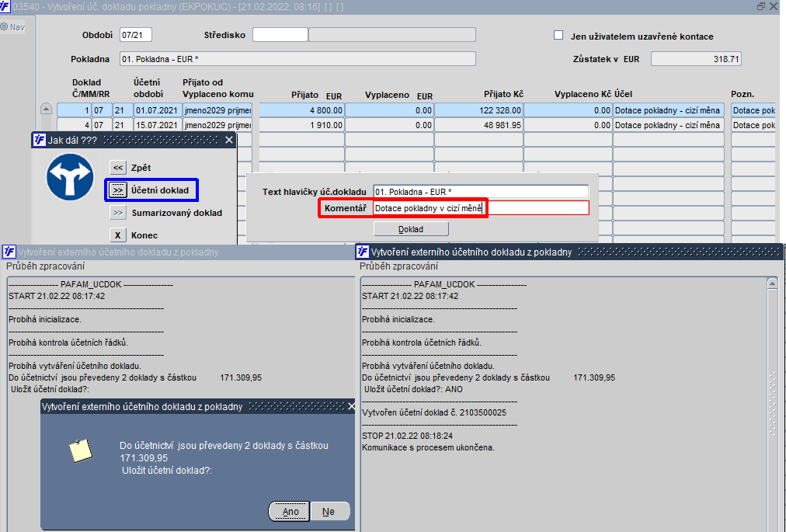Click the IF logo in Jak dál title bar

tap(40, 140)
